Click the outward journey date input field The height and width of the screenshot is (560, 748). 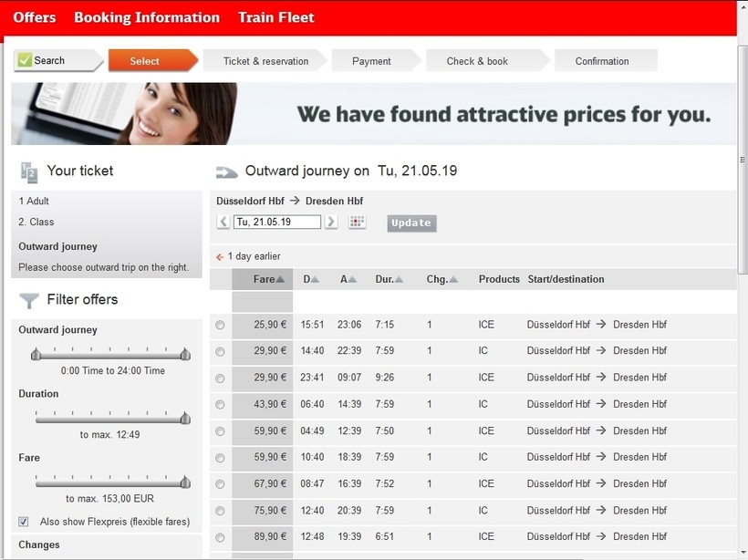277,222
